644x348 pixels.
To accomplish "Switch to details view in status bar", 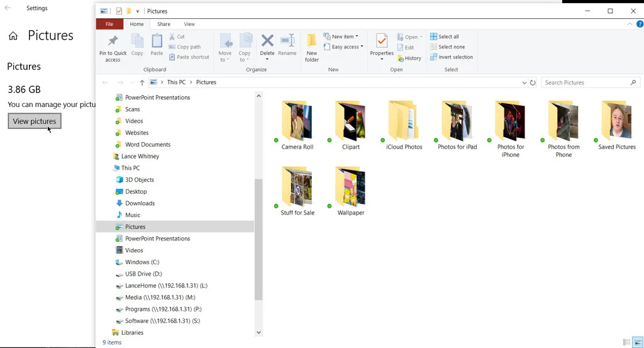I will click(626, 342).
